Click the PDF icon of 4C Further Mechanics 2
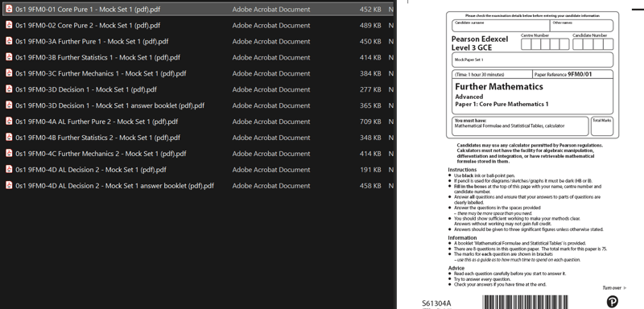644x309 pixels. point(9,154)
